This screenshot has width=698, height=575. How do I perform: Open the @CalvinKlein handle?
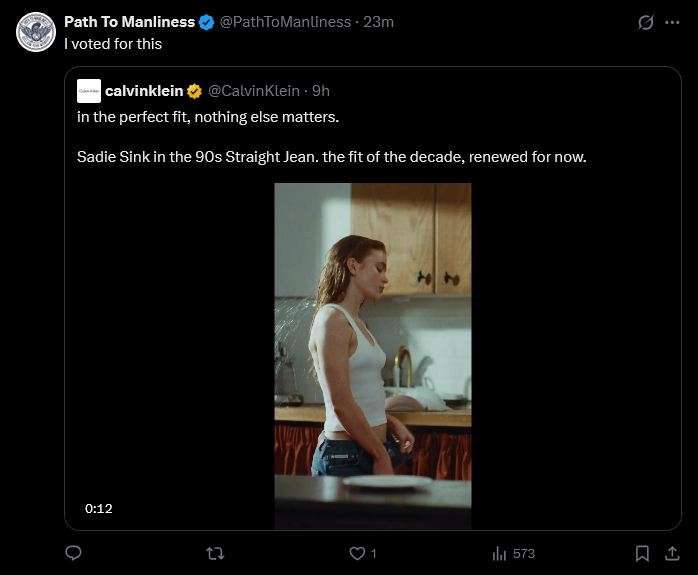pyautogui.click(x=254, y=91)
